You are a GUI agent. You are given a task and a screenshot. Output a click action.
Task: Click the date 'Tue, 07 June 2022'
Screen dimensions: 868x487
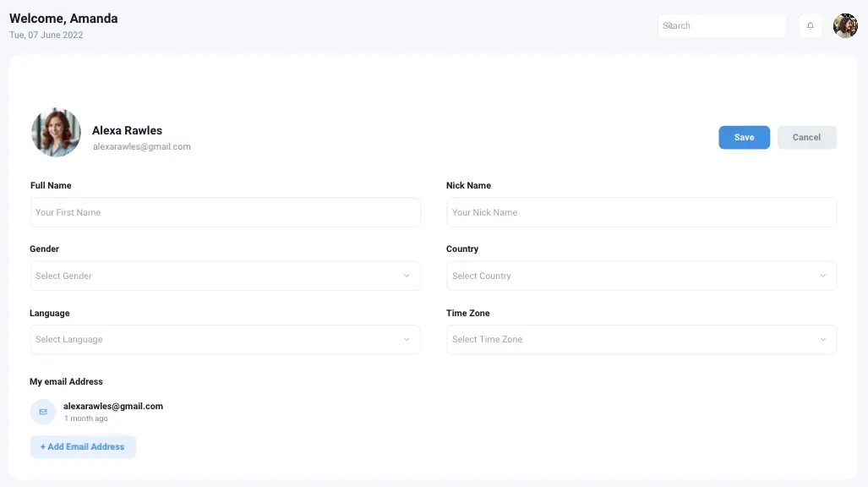46,35
